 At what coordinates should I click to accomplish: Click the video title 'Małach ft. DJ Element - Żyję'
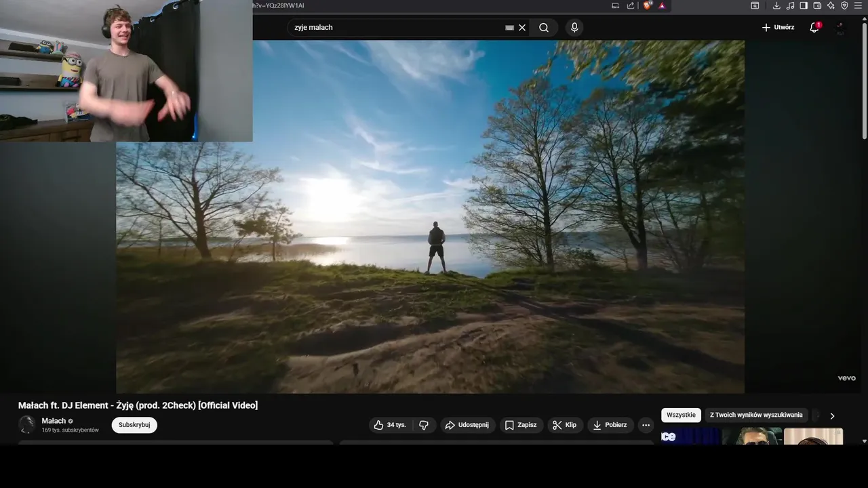(x=138, y=405)
